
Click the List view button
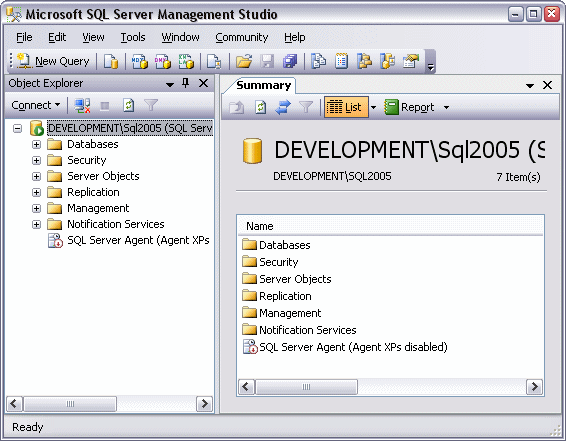click(x=346, y=107)
